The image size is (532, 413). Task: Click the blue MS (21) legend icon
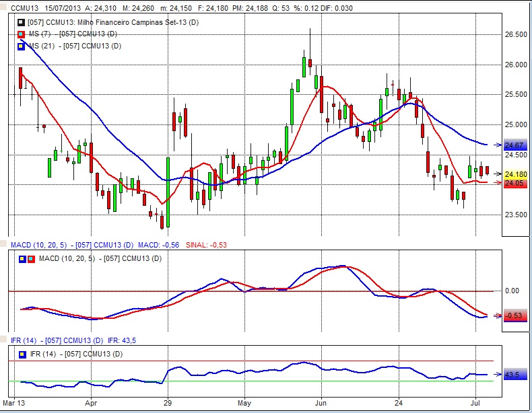[x=23, y=45]
